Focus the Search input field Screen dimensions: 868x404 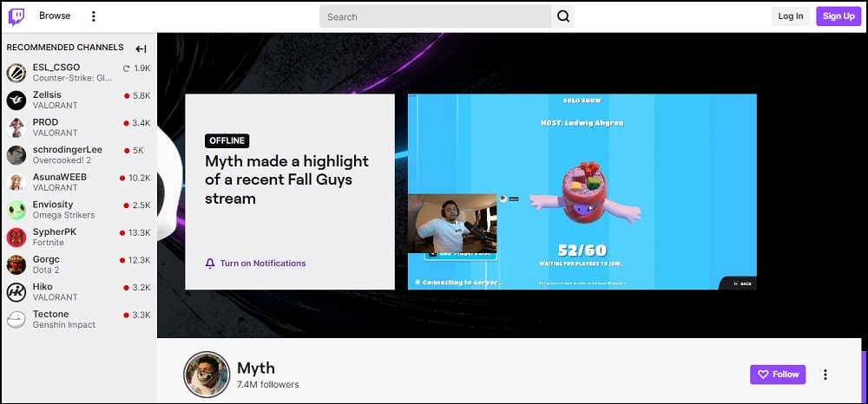click(x=436, y=16)
